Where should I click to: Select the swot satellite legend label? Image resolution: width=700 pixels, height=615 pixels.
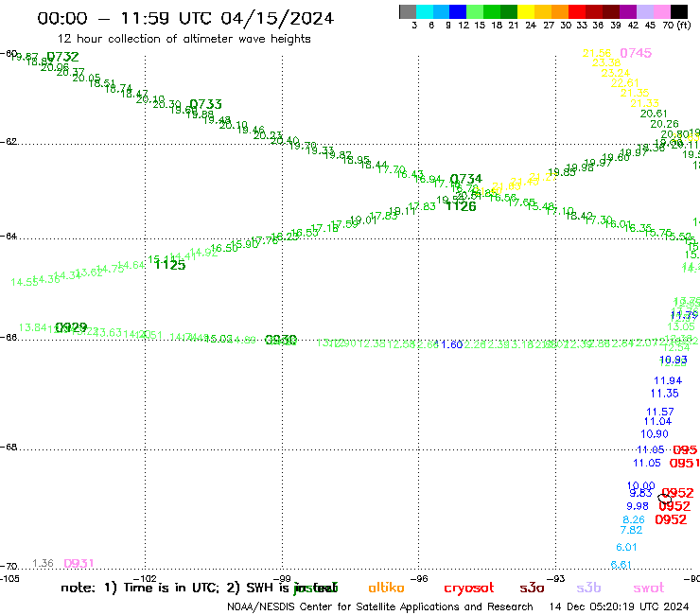[649, 588]
